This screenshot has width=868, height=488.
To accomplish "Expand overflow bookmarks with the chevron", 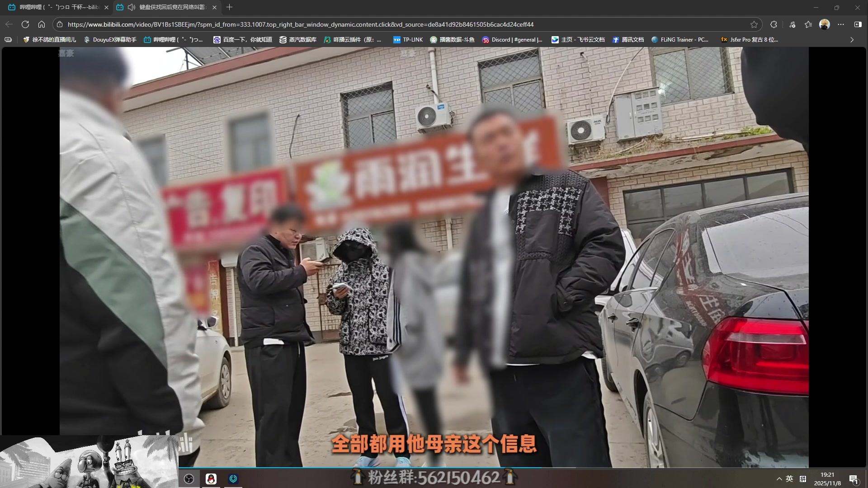I will (852, 40).
